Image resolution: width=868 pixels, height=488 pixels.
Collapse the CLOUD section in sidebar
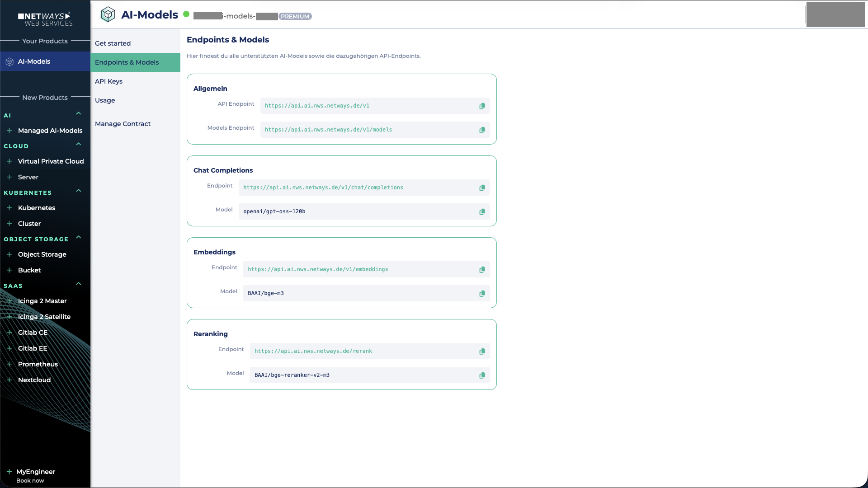click(x=78, y=144)
